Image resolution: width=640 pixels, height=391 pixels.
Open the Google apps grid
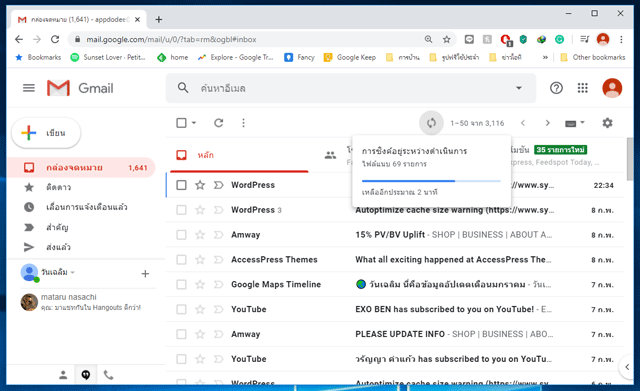click(582, 88)
